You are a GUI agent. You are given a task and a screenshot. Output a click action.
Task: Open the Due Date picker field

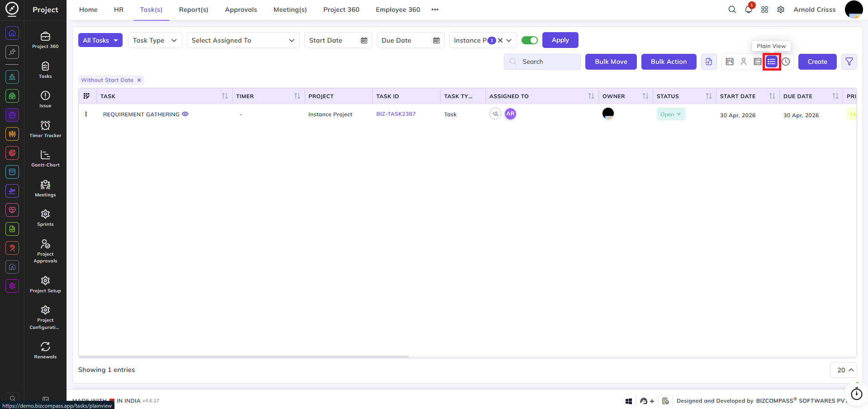411,40
